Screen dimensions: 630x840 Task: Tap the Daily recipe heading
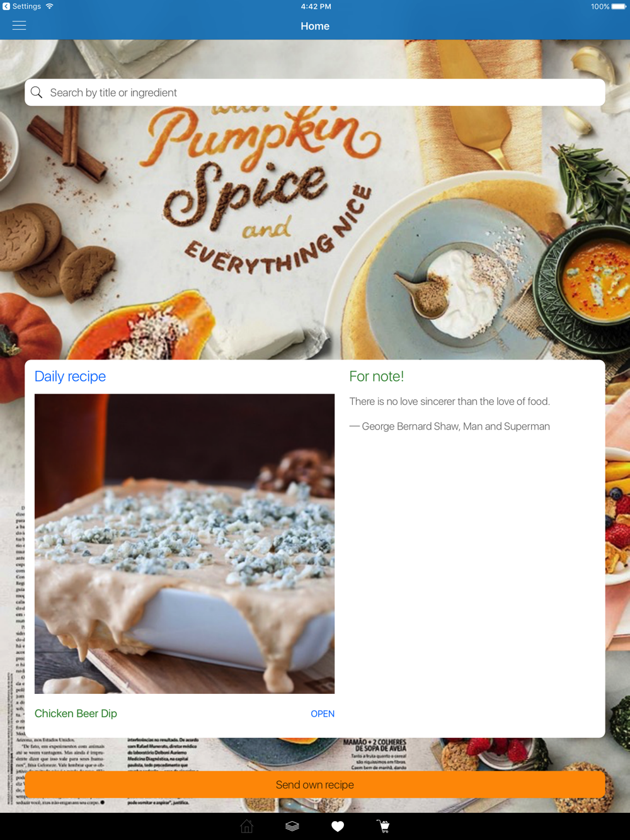tap(70, 376)
